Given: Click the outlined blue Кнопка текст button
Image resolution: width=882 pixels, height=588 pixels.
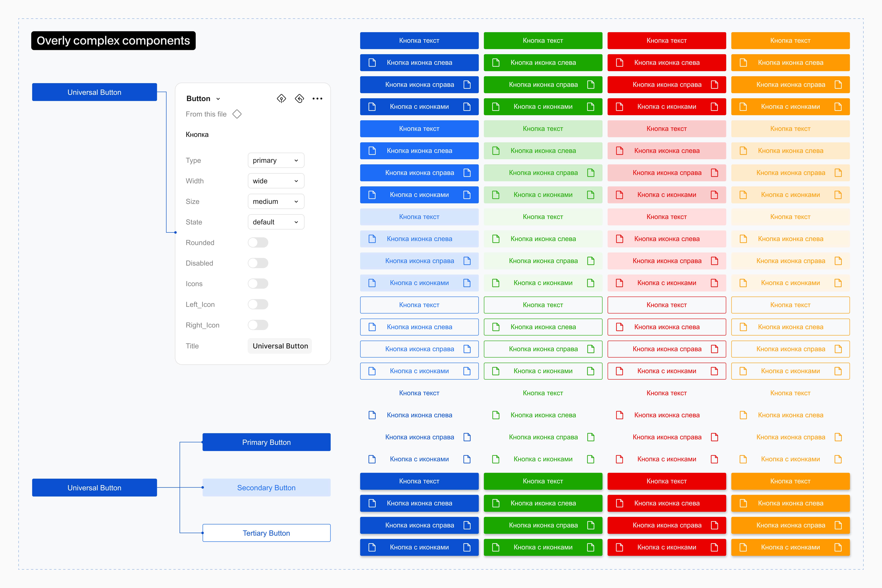Looking at the screenshot, I should tap(419, 305).
